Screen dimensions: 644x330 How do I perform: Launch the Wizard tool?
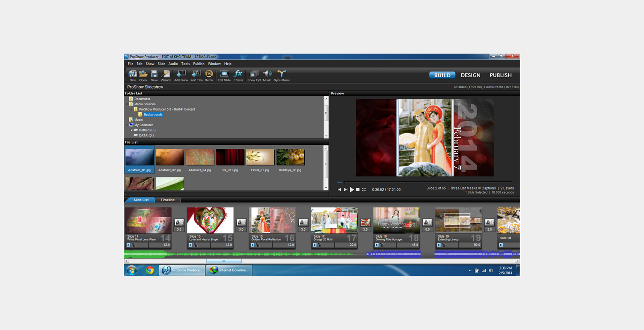pyautogui.click(x=166, y=75)
